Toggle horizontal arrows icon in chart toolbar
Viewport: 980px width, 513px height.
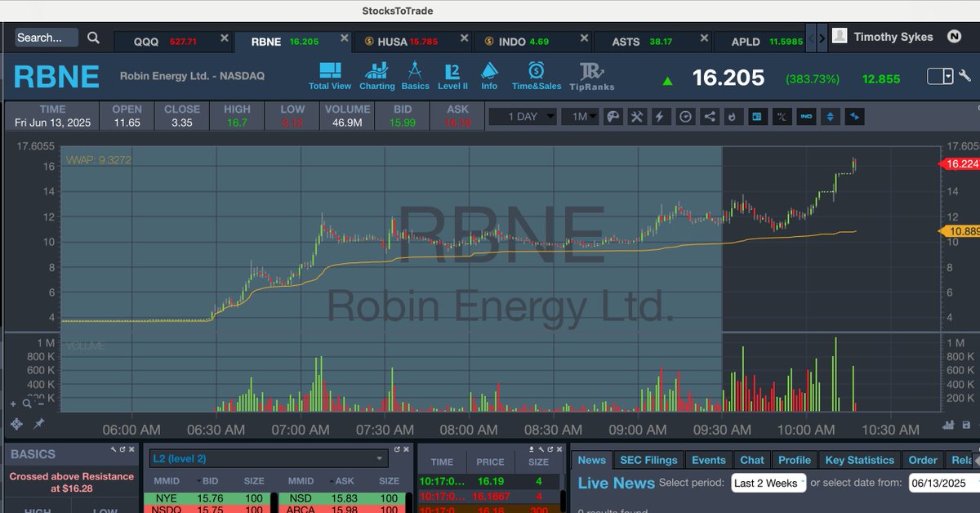point(854,117)
